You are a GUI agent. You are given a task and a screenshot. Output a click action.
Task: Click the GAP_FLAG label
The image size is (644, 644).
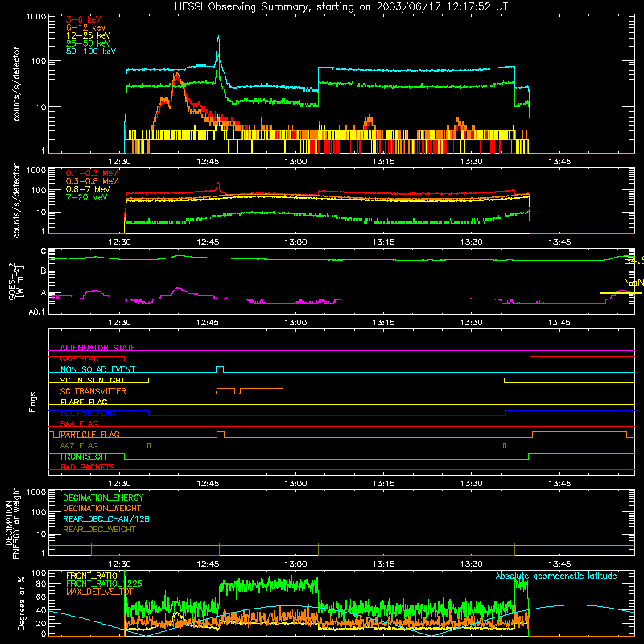(79, 358)
